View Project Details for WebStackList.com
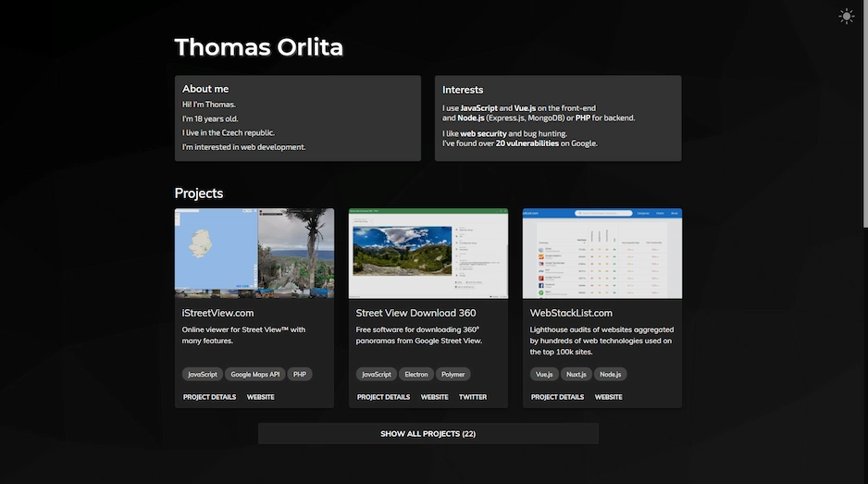Screen dimensions: 868x484 (x=557, y=397)
